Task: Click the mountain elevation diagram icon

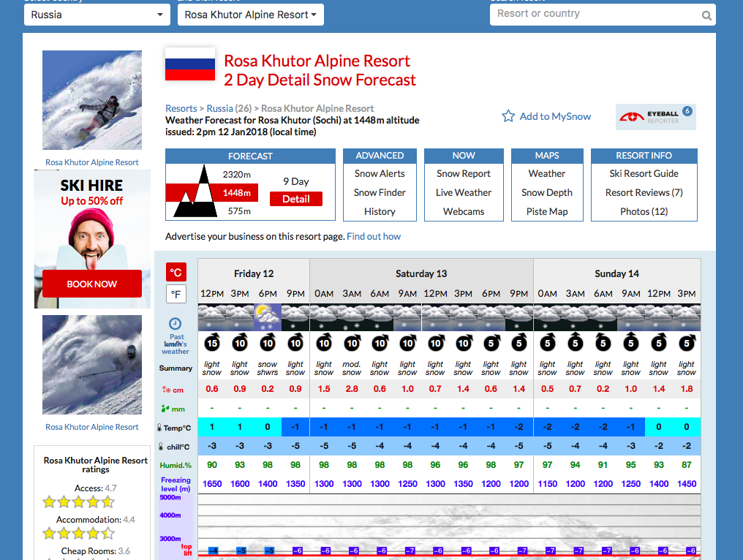Action: click(x=190, y=193)
